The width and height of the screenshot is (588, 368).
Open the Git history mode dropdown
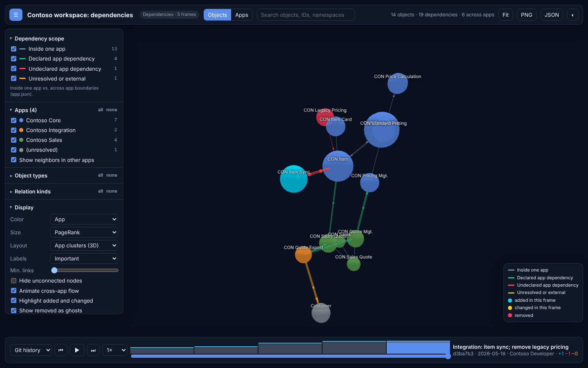[31, 350]
